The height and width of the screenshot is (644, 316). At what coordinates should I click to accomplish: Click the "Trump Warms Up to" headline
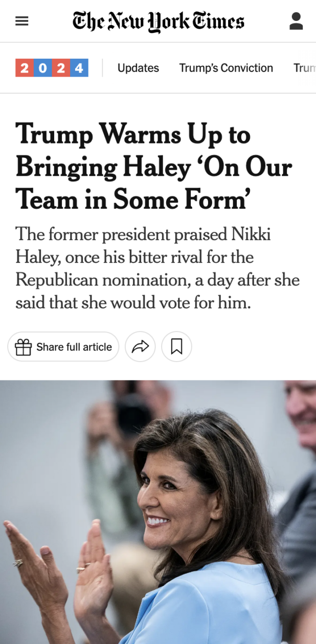pyautogui.click(x=133, y=135)
